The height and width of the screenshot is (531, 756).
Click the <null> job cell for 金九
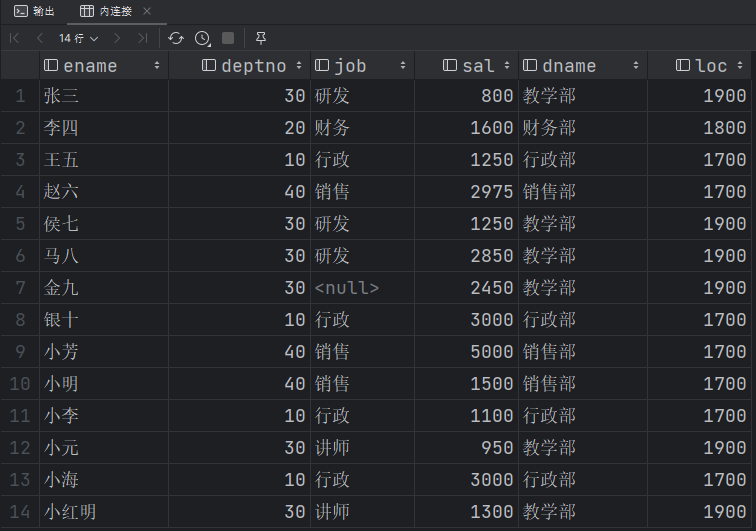coord(363,287)
